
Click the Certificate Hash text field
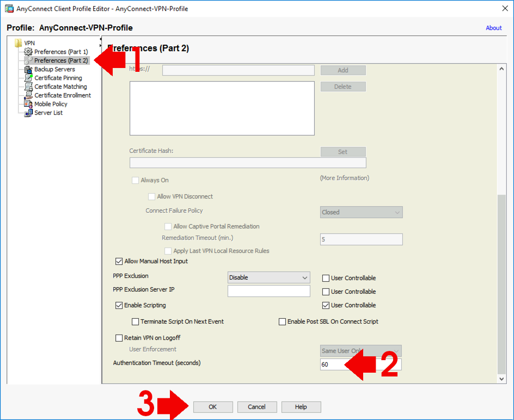[248, 163]
